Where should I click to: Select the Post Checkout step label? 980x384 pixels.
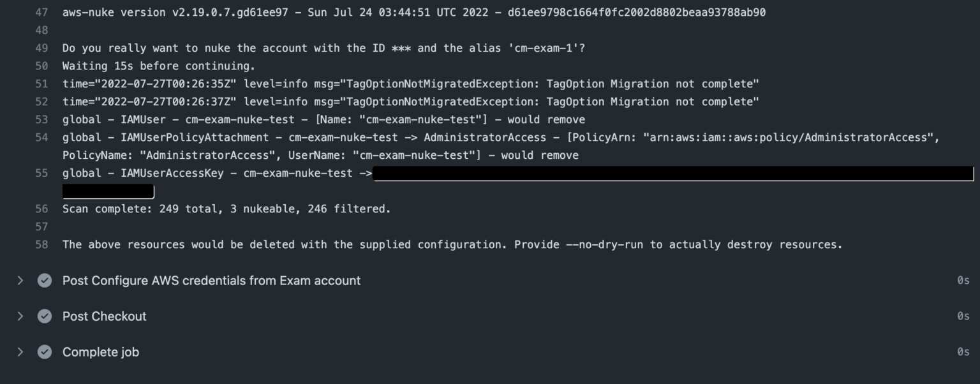coord(104,316)
